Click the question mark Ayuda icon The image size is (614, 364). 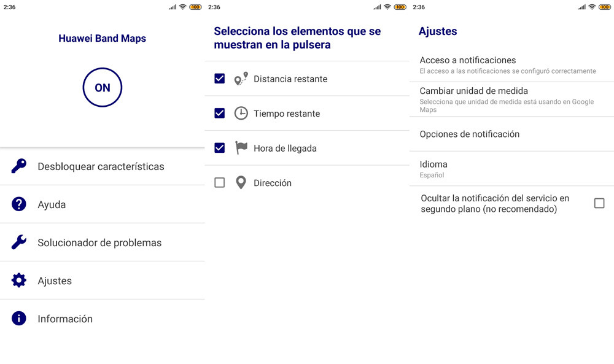(x=19, y=204)
